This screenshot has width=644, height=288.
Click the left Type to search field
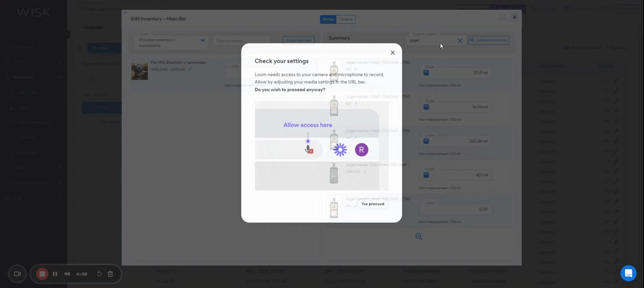click(242, 41)
